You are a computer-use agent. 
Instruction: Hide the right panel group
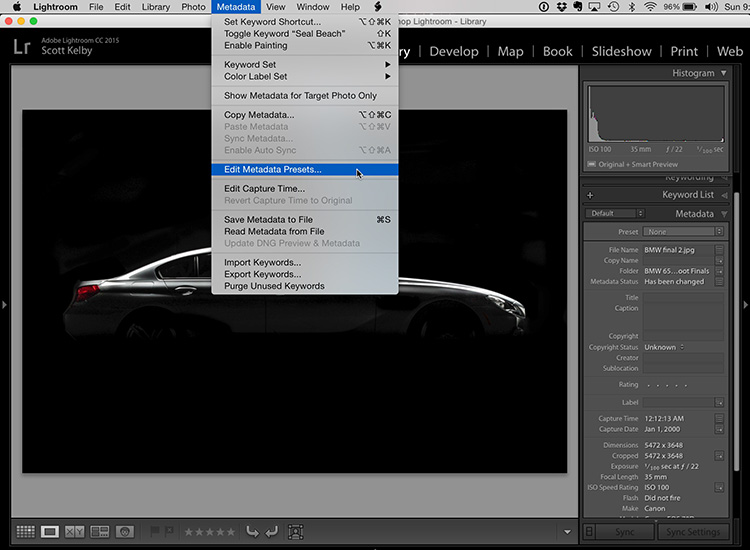(x=745, y=304)
